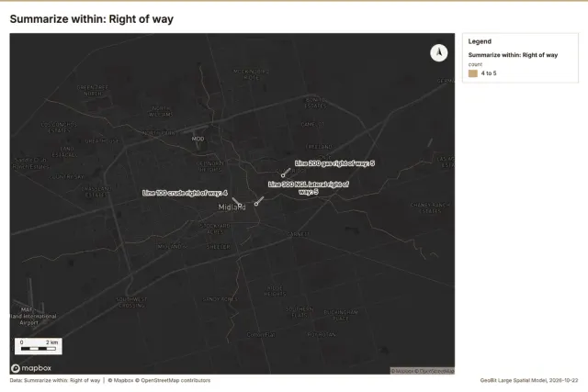Click the Mockingbird Ridge map label

pos(251,74)
